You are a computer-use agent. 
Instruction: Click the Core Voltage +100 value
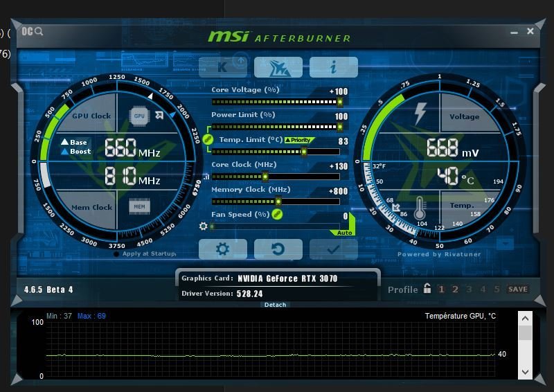coord(339,91)
